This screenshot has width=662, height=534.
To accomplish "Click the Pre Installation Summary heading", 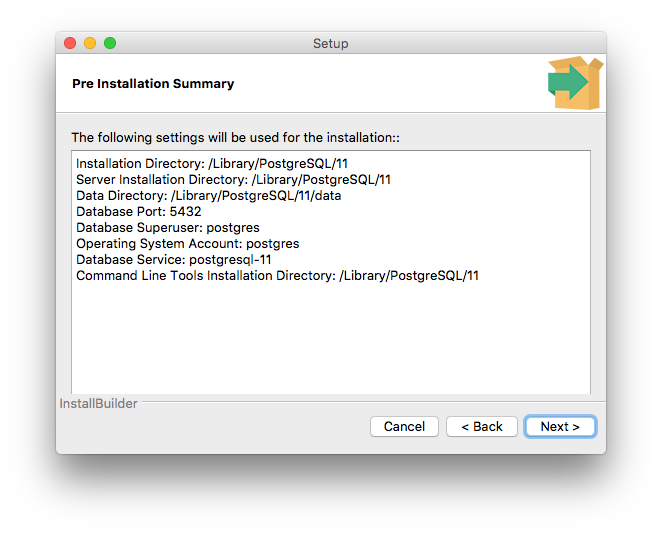I will click(x=153, y=84).
